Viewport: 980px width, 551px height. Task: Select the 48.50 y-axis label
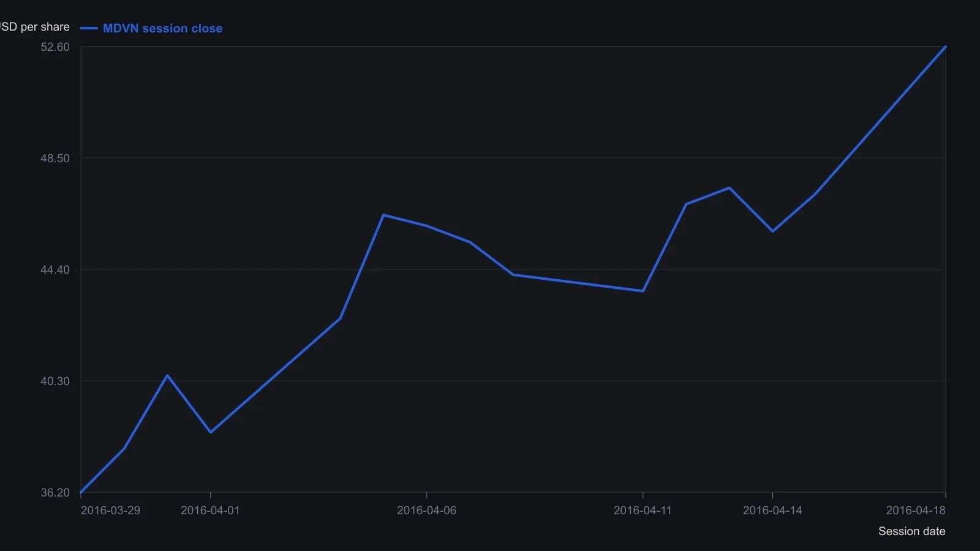coord(55,159)
